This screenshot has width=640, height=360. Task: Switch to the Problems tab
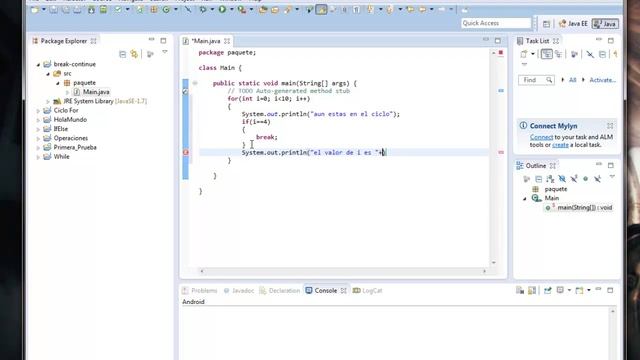click(200, 291)
